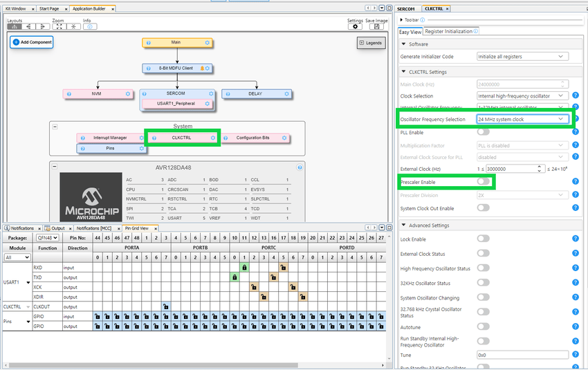
Task: Open Oscillator Frequency Selection dropdown
Action: (x=522, y=120)
